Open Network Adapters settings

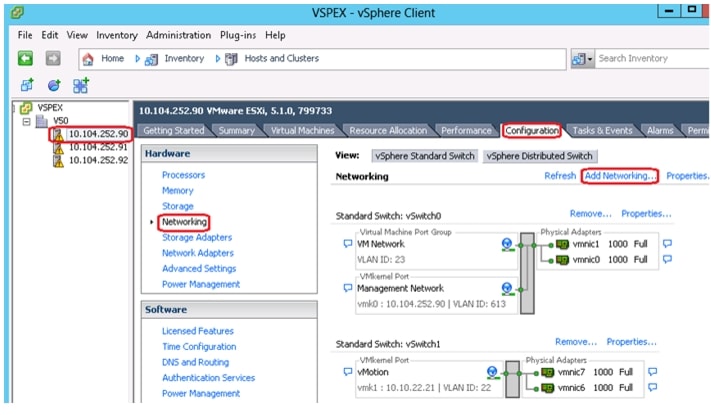pyautogui.click(x=198, y=253)
